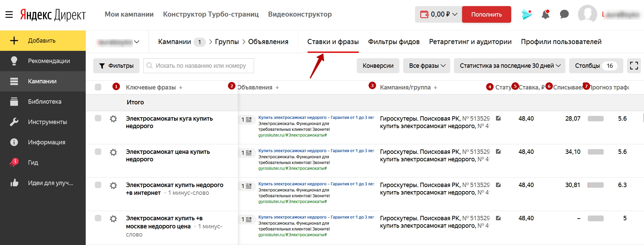Open the Столбцы 16 column selector

[x=596, y=66]
